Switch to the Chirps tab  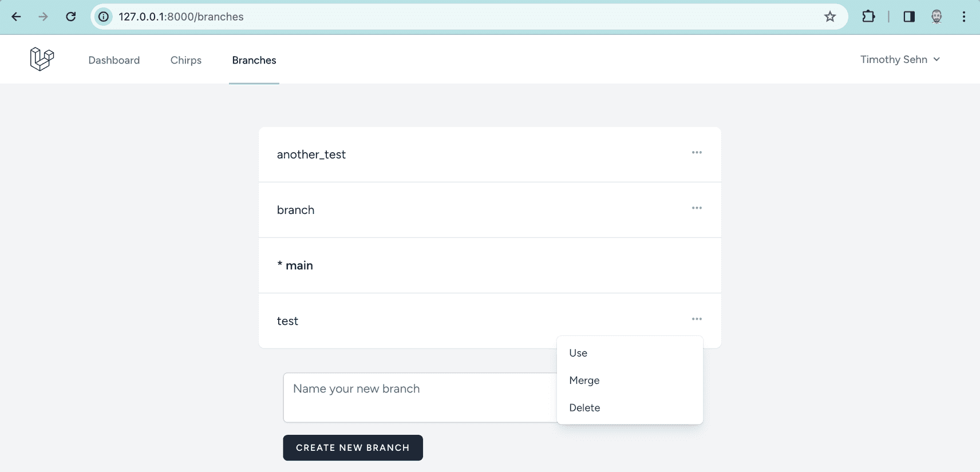pyautogui.click(x=186, y=60)
